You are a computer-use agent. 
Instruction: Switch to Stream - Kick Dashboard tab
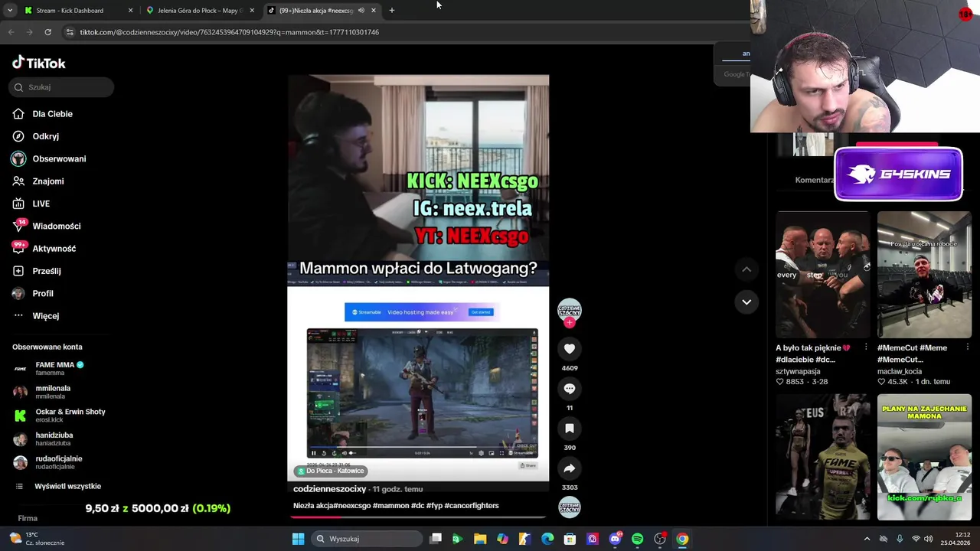pyautogui.click(x=77, y=11)
